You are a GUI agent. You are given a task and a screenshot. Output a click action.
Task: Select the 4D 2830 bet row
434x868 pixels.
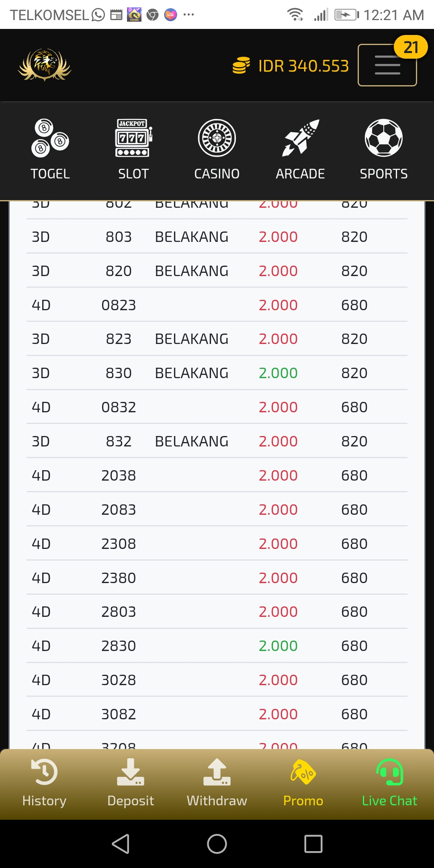click(217, 646)
